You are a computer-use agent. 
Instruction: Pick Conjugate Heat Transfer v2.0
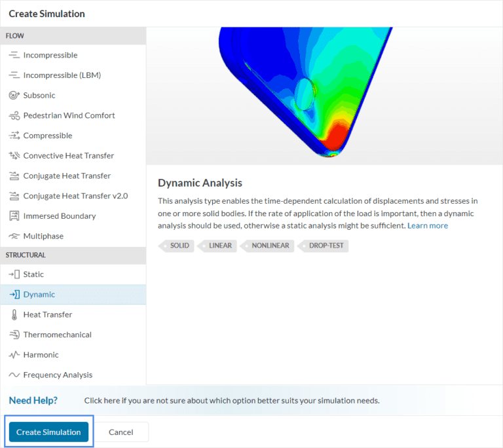[75, 196]
